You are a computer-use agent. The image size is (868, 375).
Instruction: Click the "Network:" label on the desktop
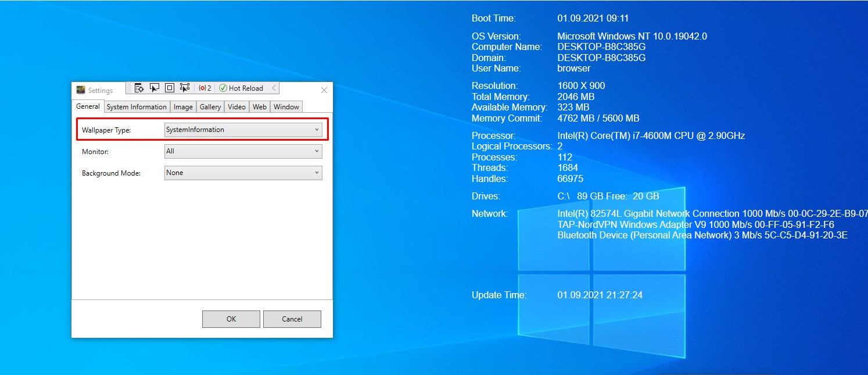(x=490, y=213)
